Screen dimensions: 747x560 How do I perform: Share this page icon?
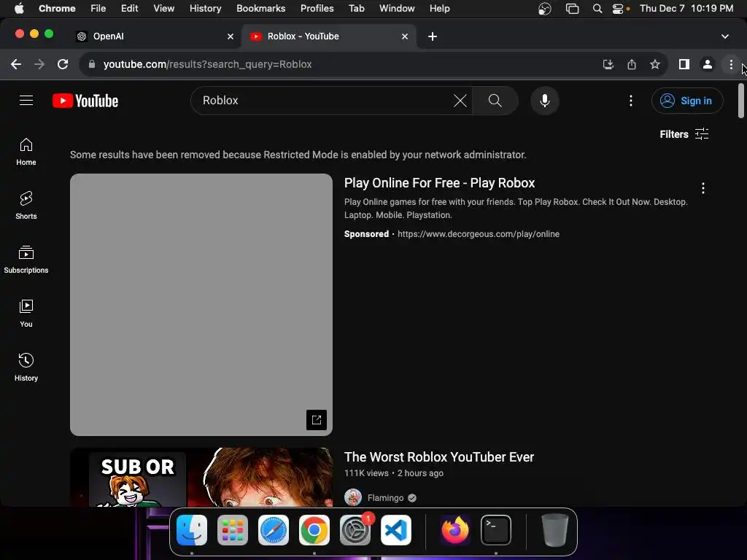tap(632, 64)
